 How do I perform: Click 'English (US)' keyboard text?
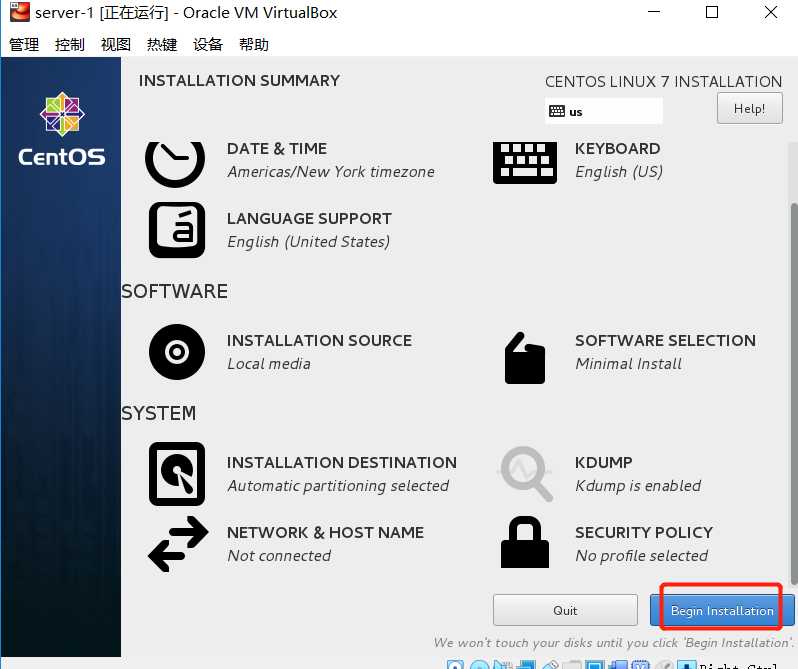coord(619,172)
